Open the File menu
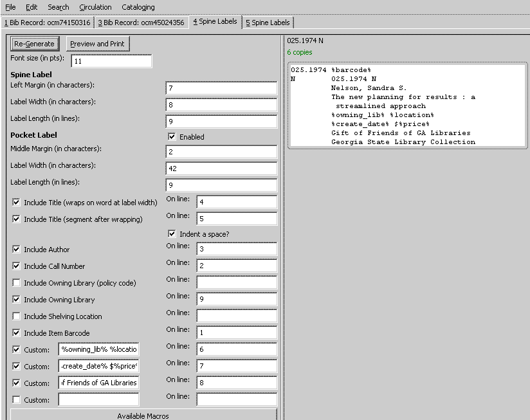Screen dimensions: 530x420 (x=10, y=7)
